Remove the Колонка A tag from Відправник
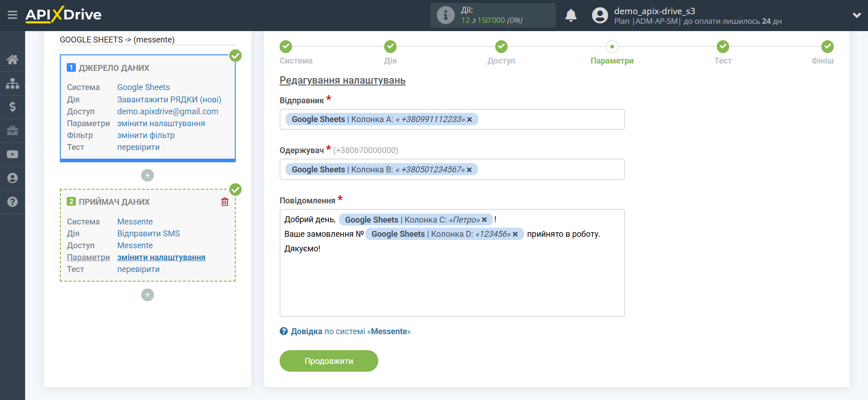The width and height of the screenshot is (868, 400). point(469,120)
